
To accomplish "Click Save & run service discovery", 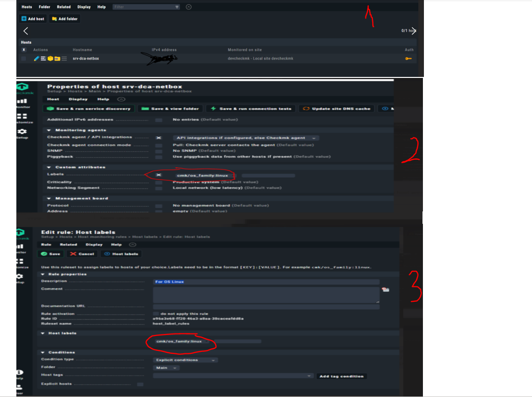I will point(89,109).
